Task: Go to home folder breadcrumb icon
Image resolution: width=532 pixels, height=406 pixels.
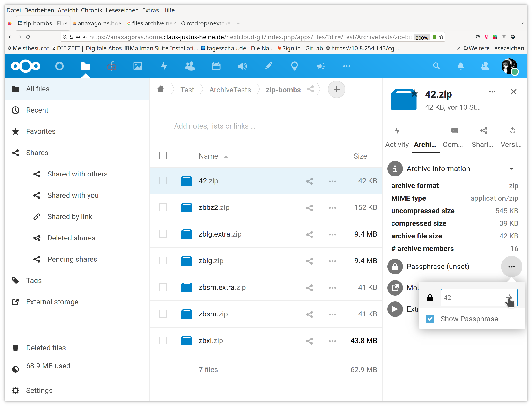Action: pyautogui.click(x=161, y=89)
